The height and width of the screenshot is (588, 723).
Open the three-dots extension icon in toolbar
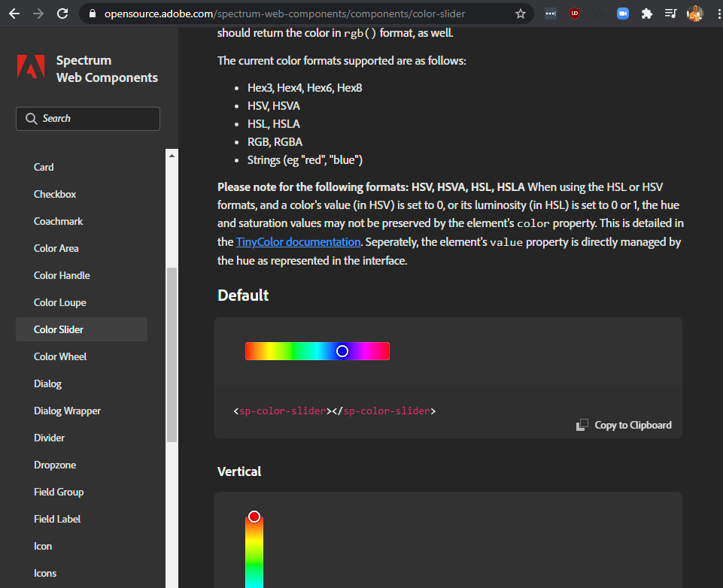551,14
